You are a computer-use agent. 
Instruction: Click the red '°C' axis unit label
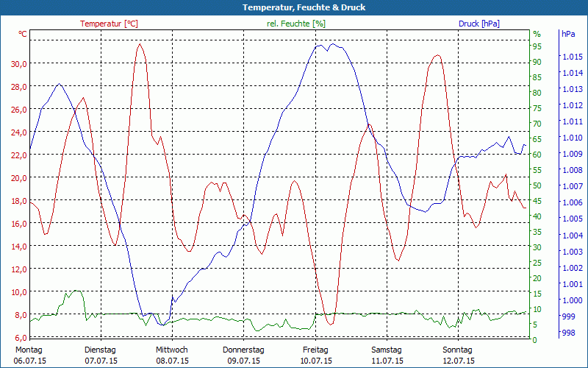click(x=23, y=34)
